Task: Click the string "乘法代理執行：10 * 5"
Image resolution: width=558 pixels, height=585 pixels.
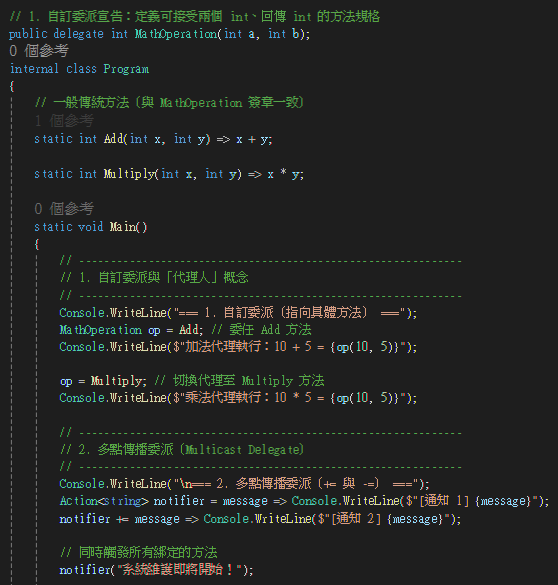Action: 248,398
